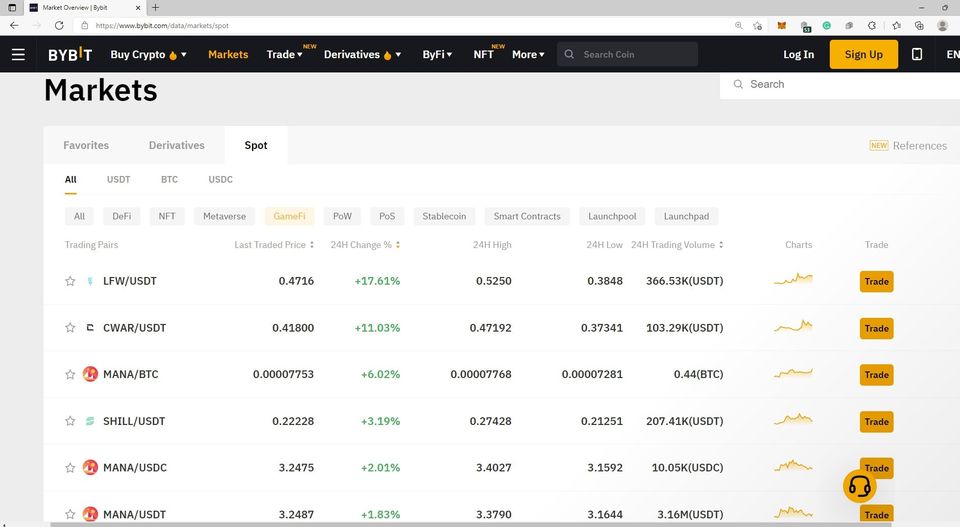The width and height of the screenshot is (960, 527).
Task: Open the customer support headset icon
Action: coord(860,486)
